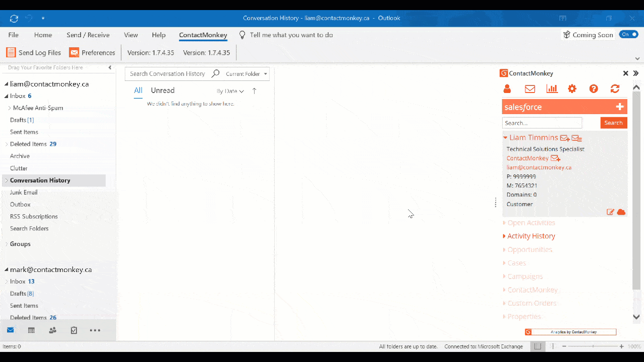The height and width of the screenshot is (362, 644).
Task: Click Send Log Files toolbar button
Action: point(34,52)
